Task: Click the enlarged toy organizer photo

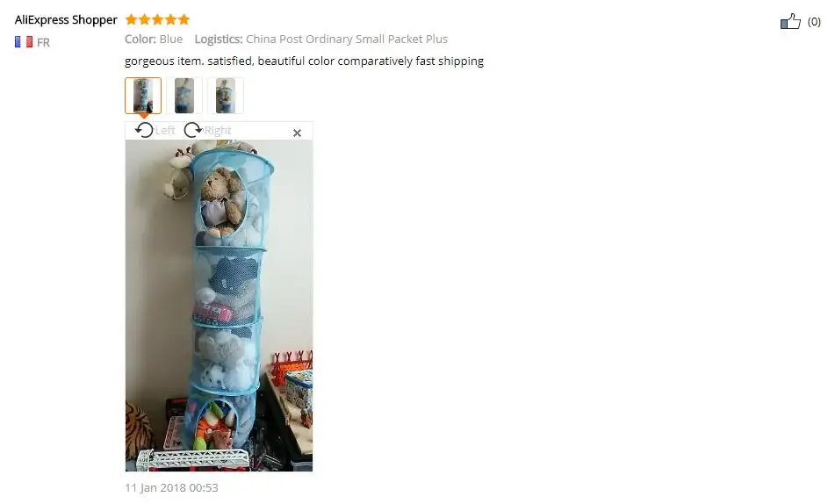Action: coord(219,306)
